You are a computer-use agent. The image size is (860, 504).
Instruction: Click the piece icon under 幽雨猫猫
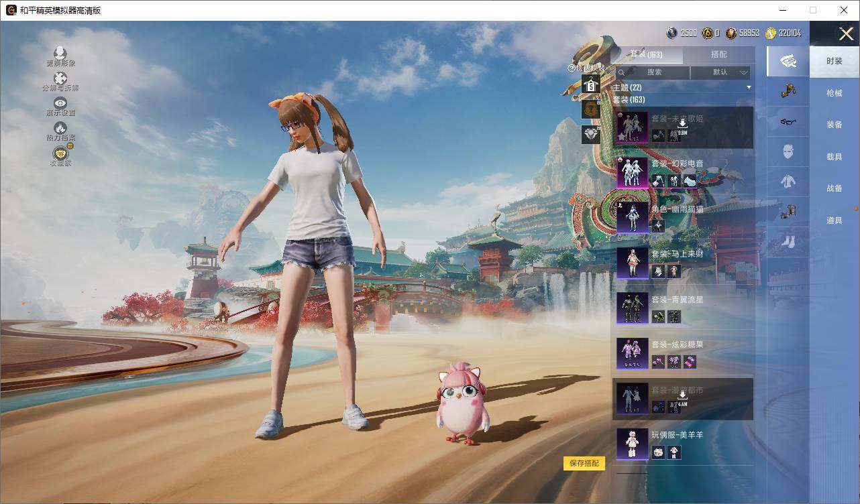tap(658, 226)
